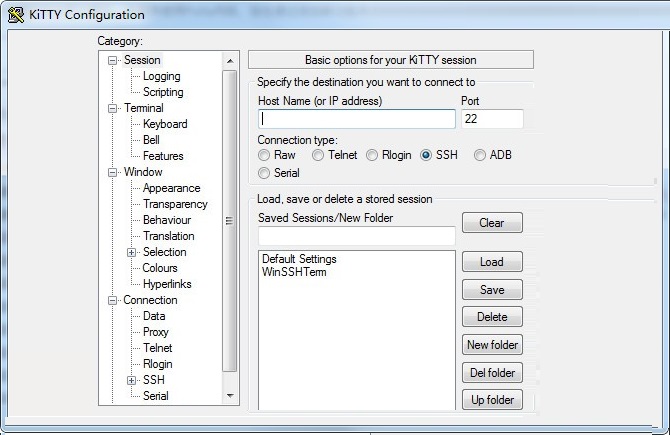Click the KiTTY title bar icon
The width and height of the screenshot is (670, 435).
16,15
